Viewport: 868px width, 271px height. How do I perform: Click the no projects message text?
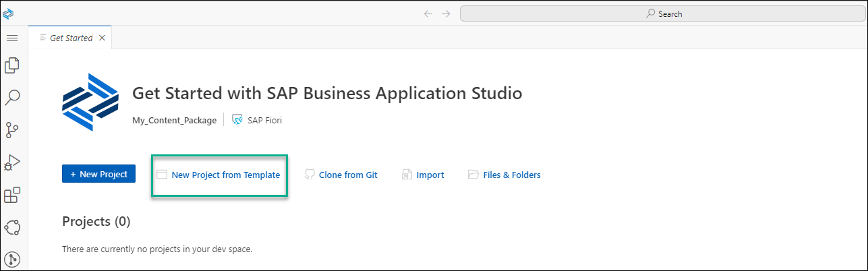pyautogui.click(x=157, y=249)
